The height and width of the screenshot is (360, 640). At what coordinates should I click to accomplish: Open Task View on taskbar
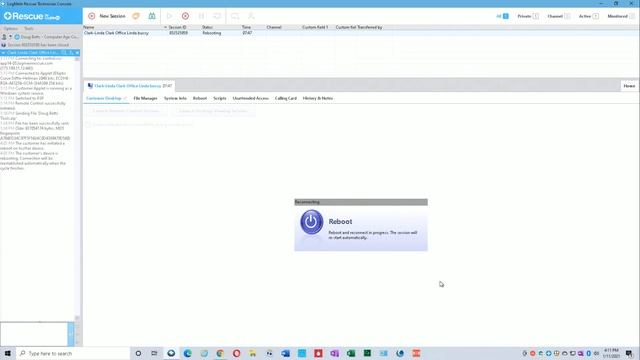[x=154, y=353]
